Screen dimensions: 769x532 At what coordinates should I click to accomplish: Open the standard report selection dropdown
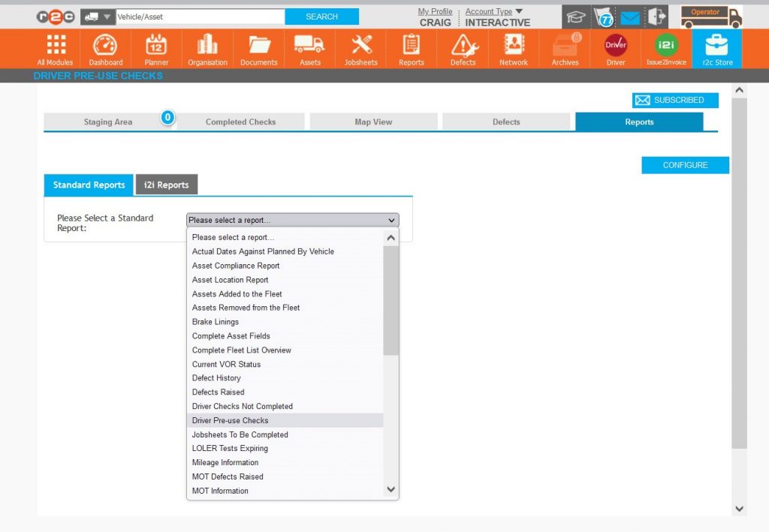click(292, 220)
